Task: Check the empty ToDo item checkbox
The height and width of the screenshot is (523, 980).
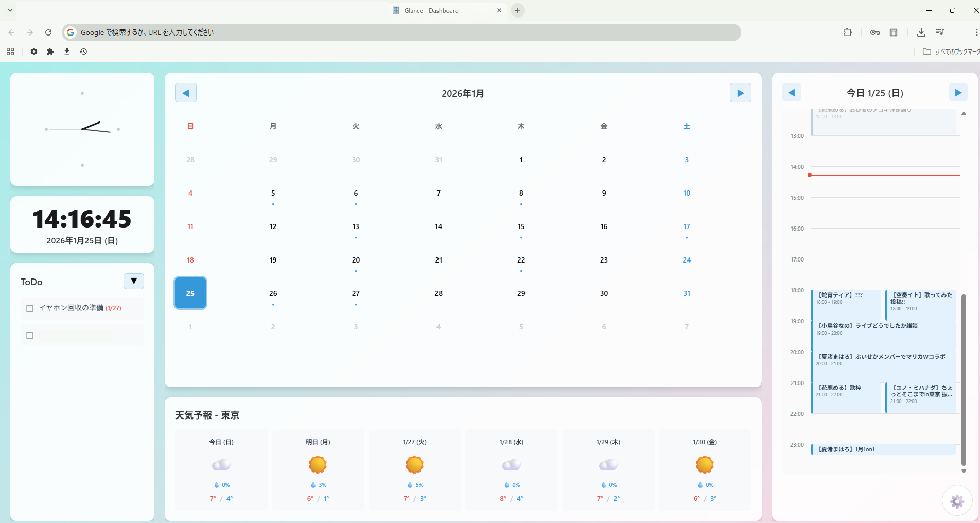Action: click(x=29, y=335)
